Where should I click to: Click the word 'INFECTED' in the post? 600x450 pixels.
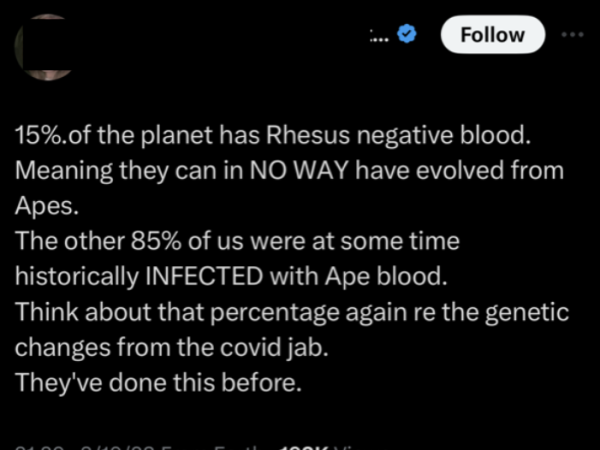pos(204,276)
